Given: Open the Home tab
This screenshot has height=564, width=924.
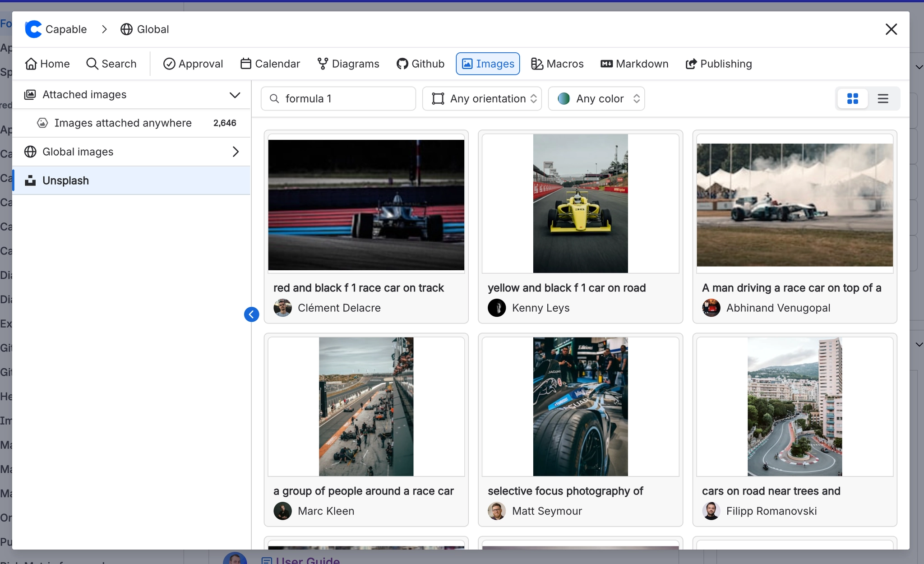Looking at the screenshot, I should pyautogui.click(x=47, y=64).
